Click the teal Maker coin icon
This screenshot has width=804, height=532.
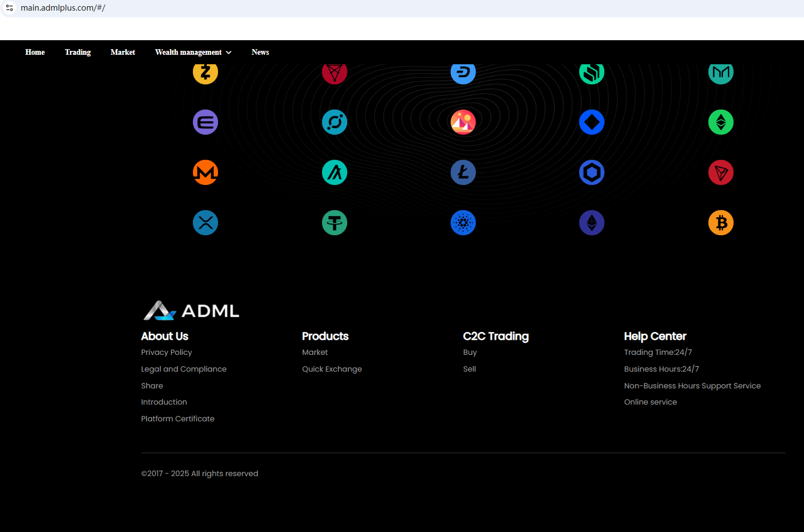pyautogui.click(x=721, y=73)
